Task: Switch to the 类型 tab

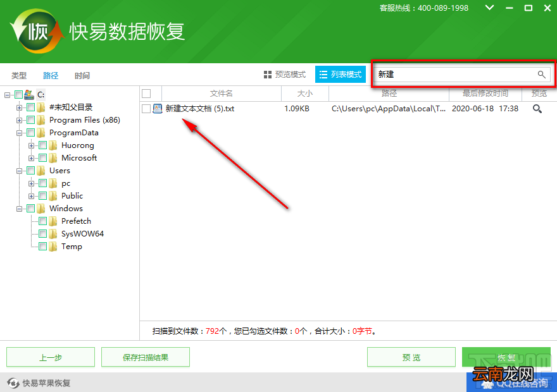Action: click(19, 76)
